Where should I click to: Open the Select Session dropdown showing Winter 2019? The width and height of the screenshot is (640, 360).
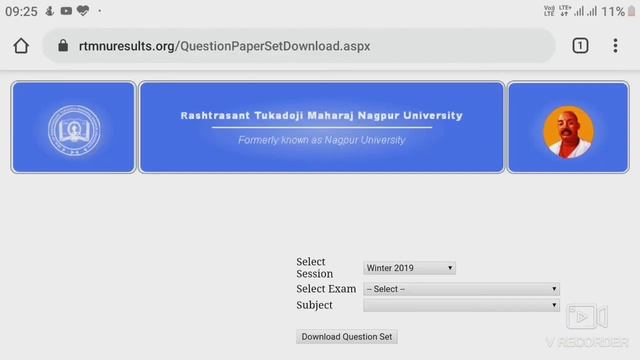point(409,268)
